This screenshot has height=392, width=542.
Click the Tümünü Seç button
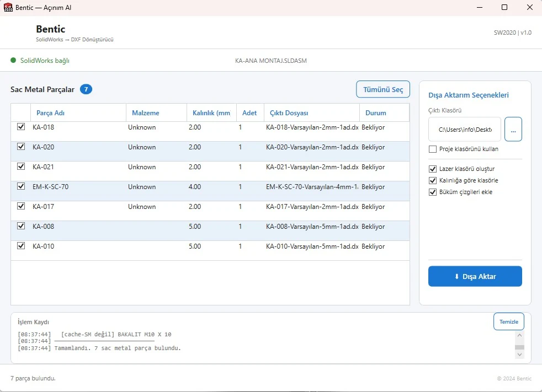(383, 89)
